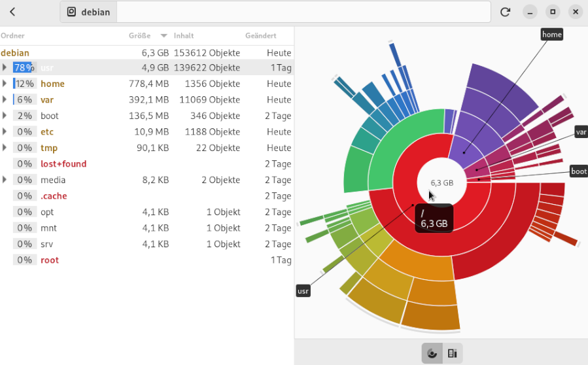Switch to rings chart view
The image size is (588, 365).
pos(432,353)
